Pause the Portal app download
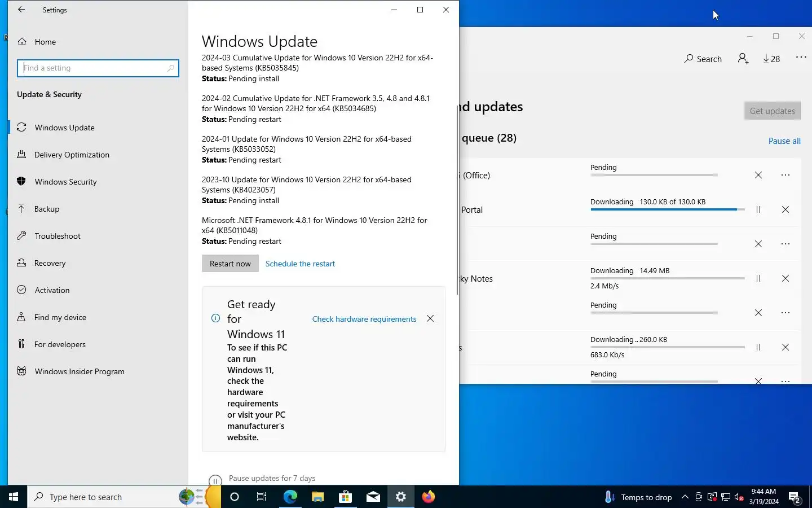The width and height of the screenshot is (812, 508). 758,209
